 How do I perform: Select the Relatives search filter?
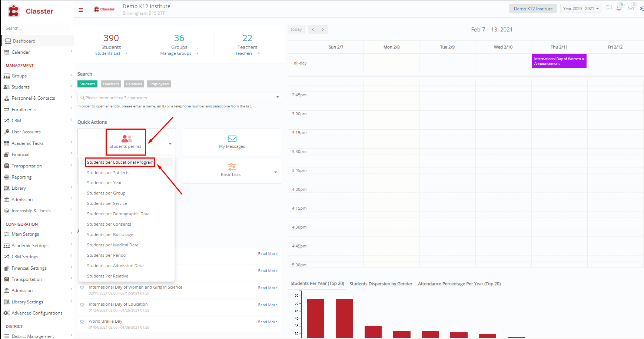click(134, 84)
